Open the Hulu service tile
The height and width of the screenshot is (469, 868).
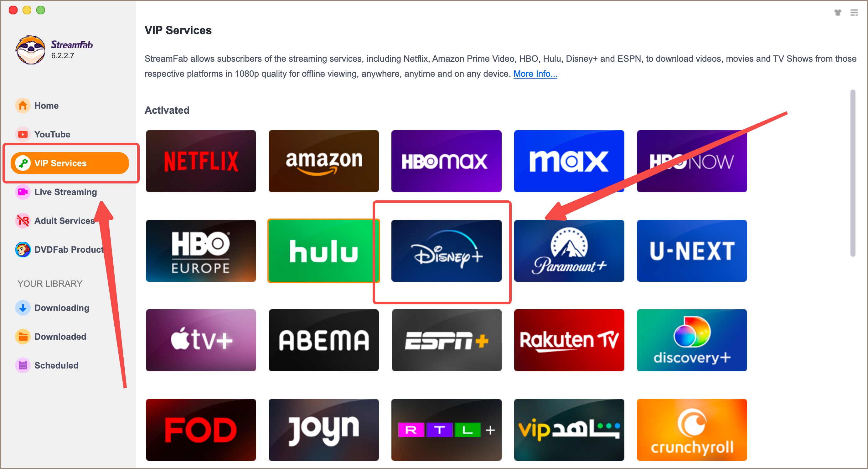[323, 251]
